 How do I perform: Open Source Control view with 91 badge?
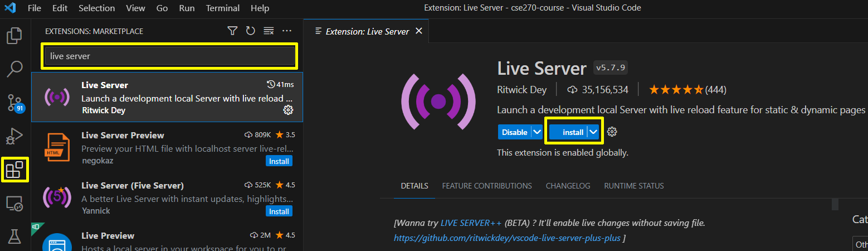[x=14, y=103]
